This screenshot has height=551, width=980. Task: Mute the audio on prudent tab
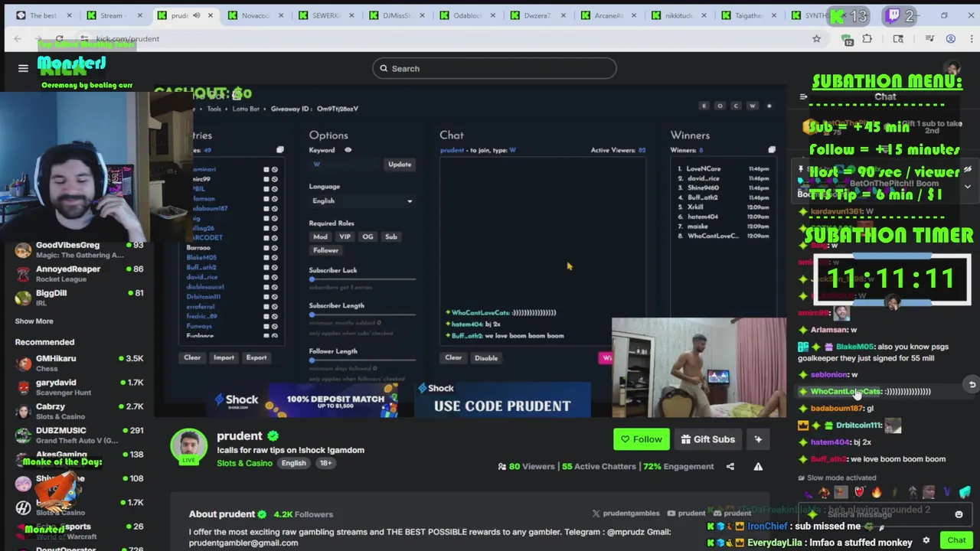pyautogui.click(x=196, y=15)
